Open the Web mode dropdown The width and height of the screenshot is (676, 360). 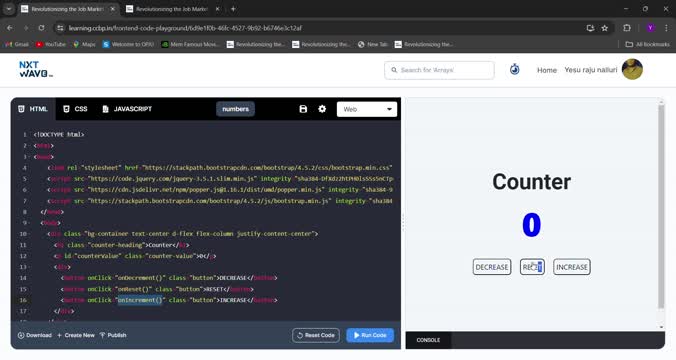click(x=367, y=109)
